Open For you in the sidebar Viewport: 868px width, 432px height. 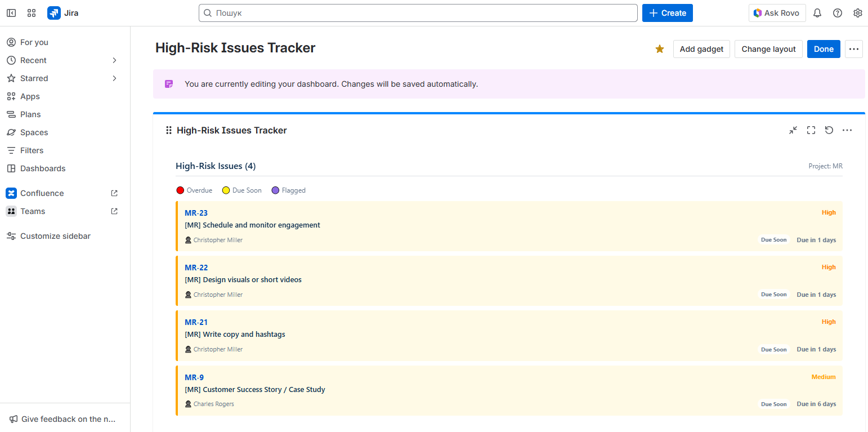coord(65,42)
